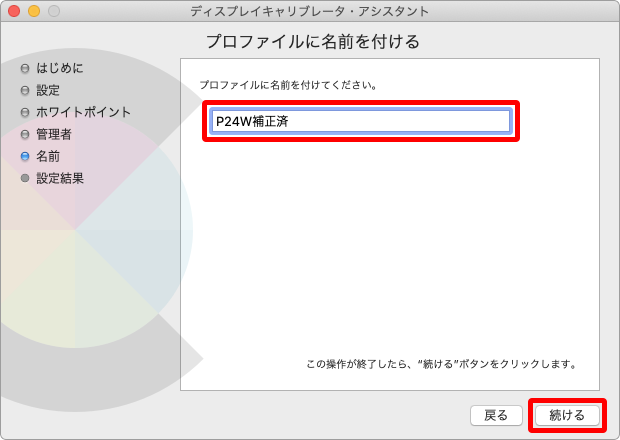Click the プロファイルに名前を付けてください instruction text
Viewport: 620px width, 440px height.
coord(288,85)
